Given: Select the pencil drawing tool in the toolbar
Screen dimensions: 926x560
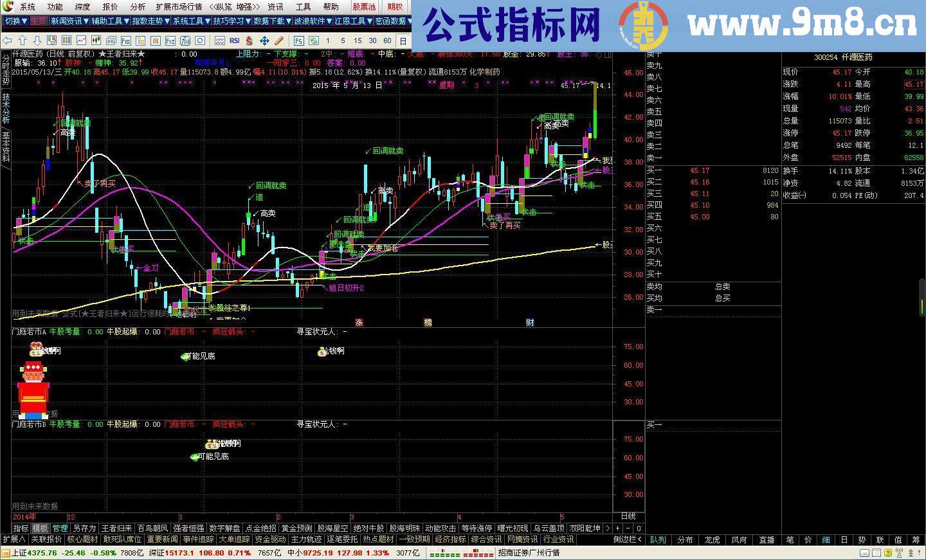Looking at the screenshot, I should [x=277, y=40].
